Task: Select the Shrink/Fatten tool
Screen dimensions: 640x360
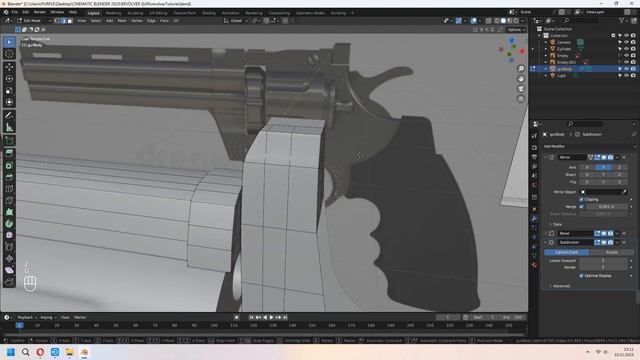Action: [x=9, y=259]
